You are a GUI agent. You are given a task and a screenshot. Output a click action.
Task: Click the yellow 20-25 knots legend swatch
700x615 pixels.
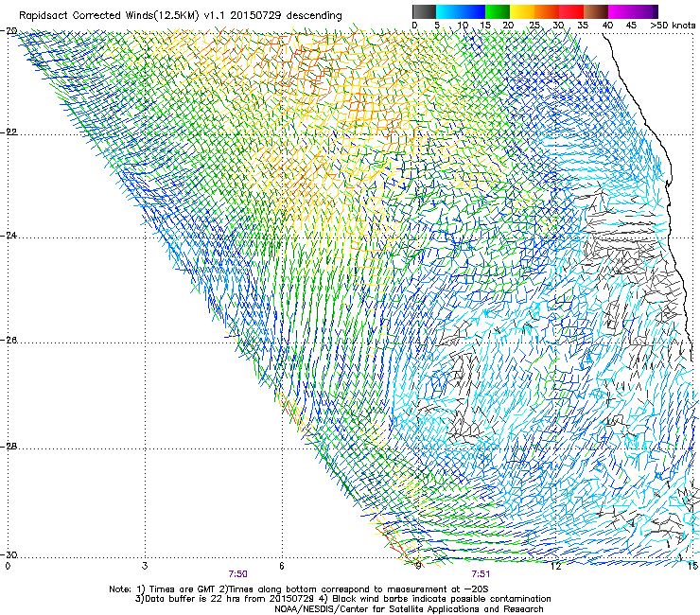click(x=522, y=11)
